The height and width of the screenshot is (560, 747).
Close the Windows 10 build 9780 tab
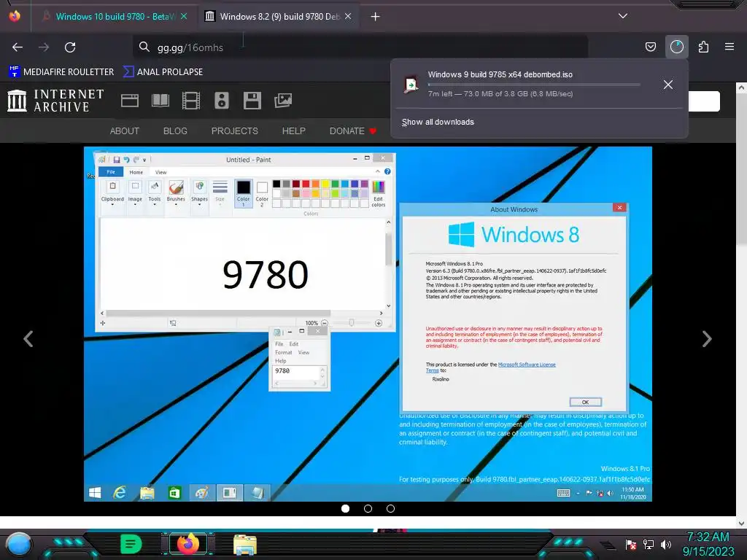tap(184, 16)
